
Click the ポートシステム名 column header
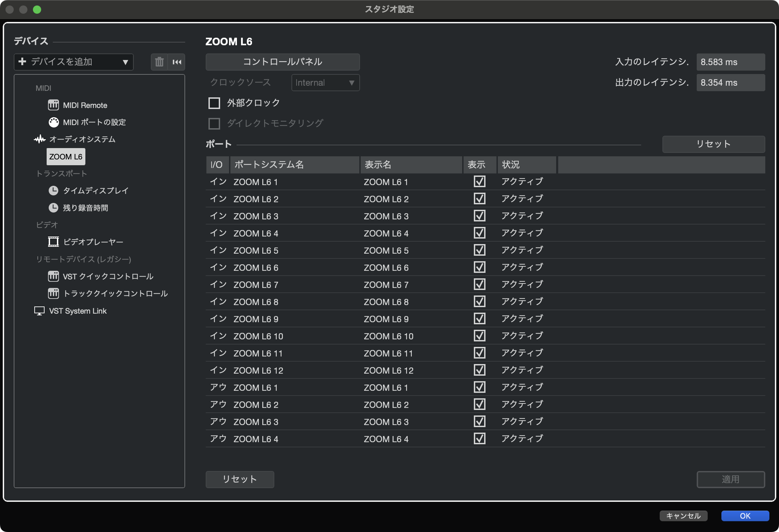295,165
